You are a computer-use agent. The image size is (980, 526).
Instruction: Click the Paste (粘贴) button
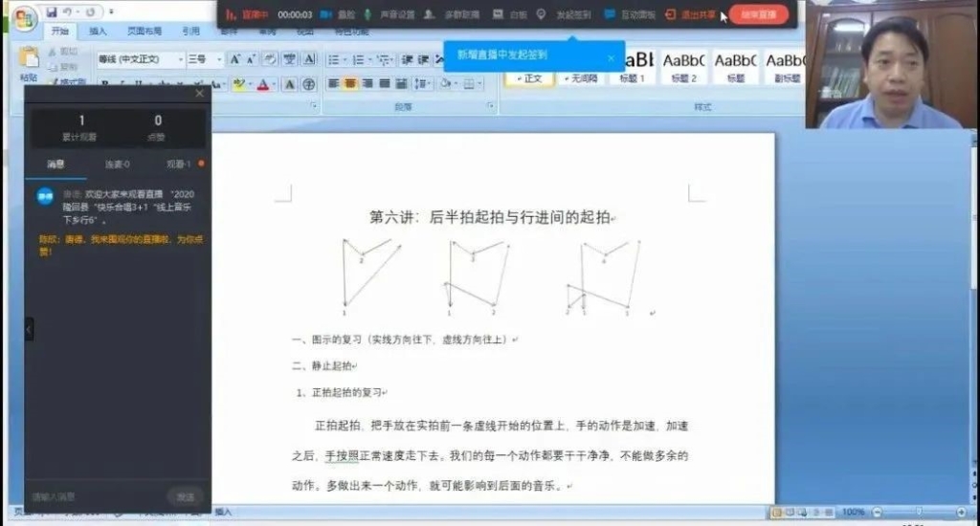coord(29,64)
